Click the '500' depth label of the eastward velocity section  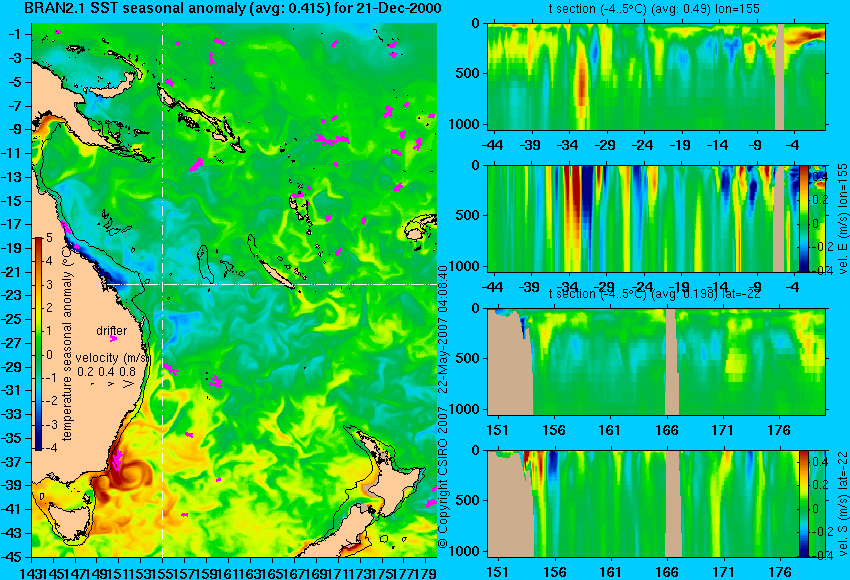pos(467,216)
